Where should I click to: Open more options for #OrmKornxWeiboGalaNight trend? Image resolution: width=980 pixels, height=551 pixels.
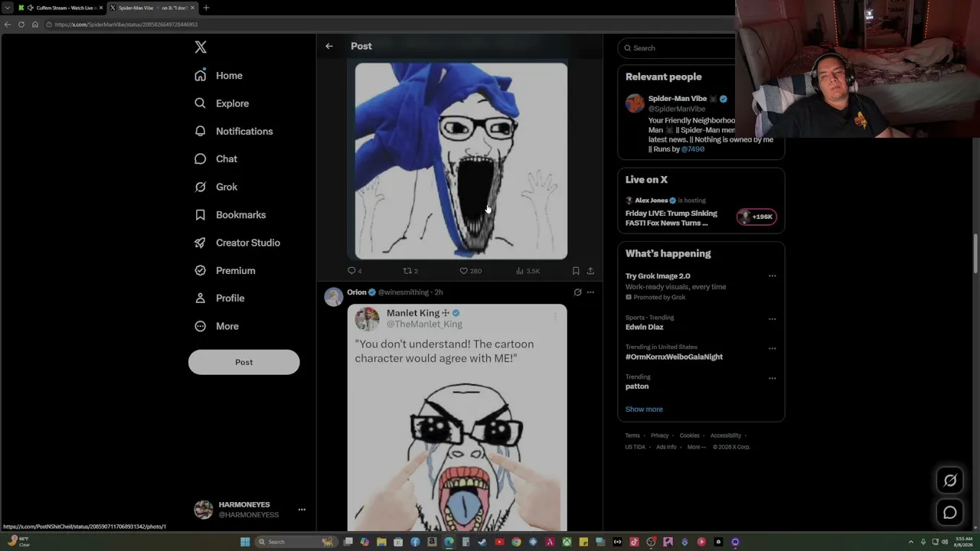pos(772,348)
